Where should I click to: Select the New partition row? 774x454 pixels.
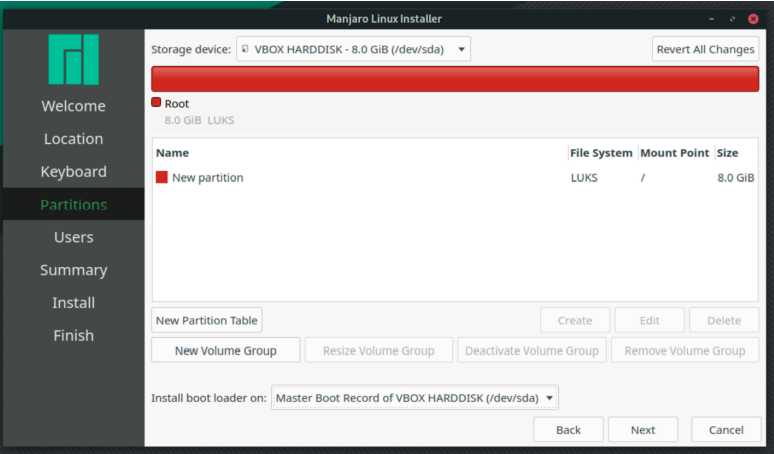coord(455,178)
